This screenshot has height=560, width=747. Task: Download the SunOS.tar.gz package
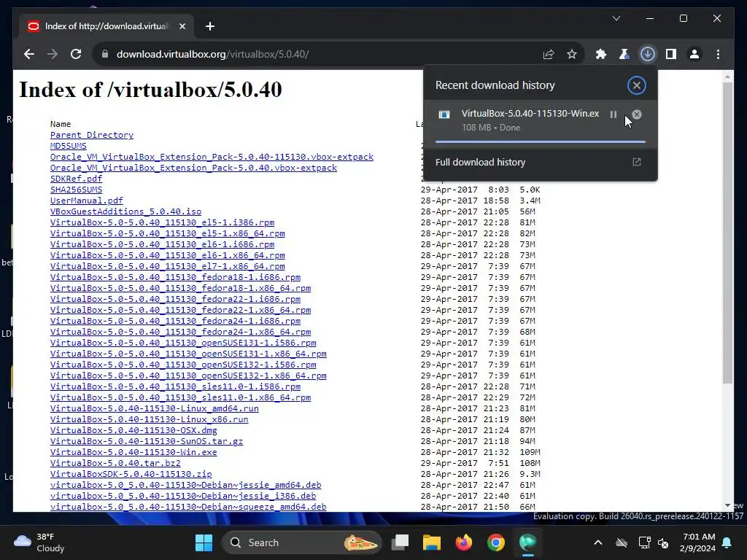146,441
